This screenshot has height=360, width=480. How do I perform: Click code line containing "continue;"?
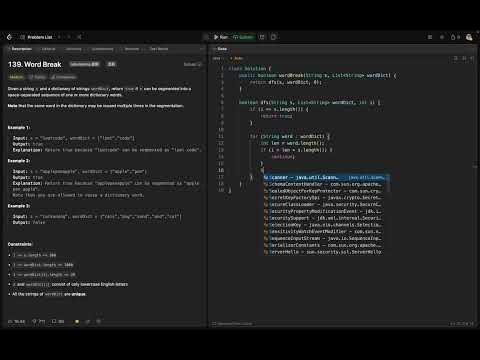(x=283, y=157)
